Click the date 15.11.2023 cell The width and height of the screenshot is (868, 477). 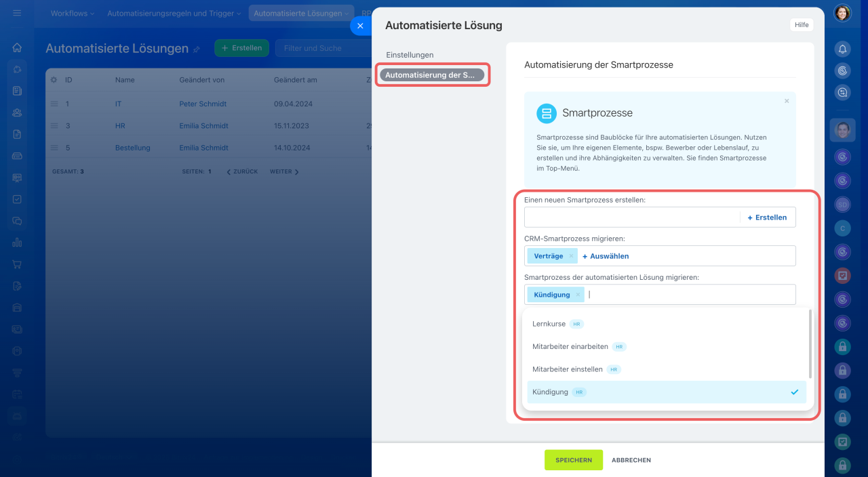pyautogui.click(x=292, y=126)
